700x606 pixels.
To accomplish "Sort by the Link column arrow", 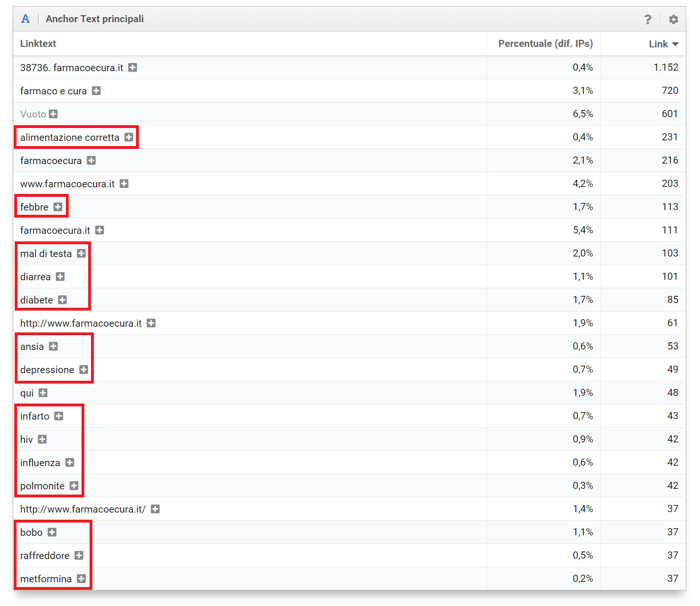I will coord(675,44).
